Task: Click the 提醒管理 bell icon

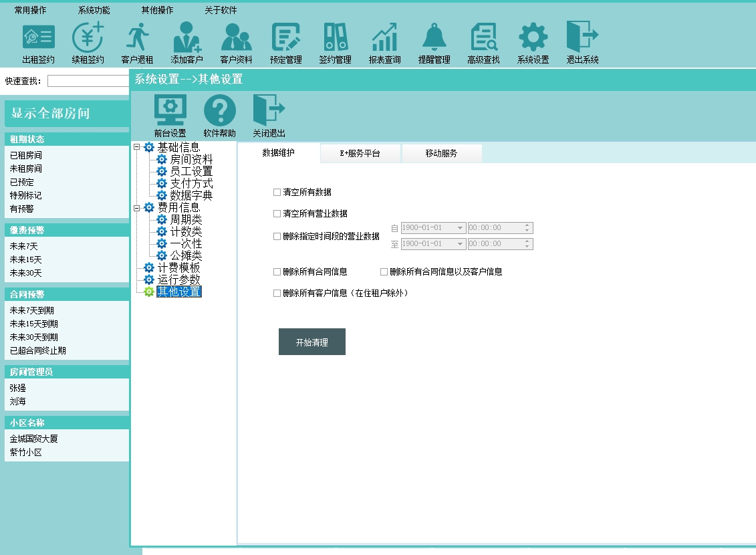Action: coord(434,37)
